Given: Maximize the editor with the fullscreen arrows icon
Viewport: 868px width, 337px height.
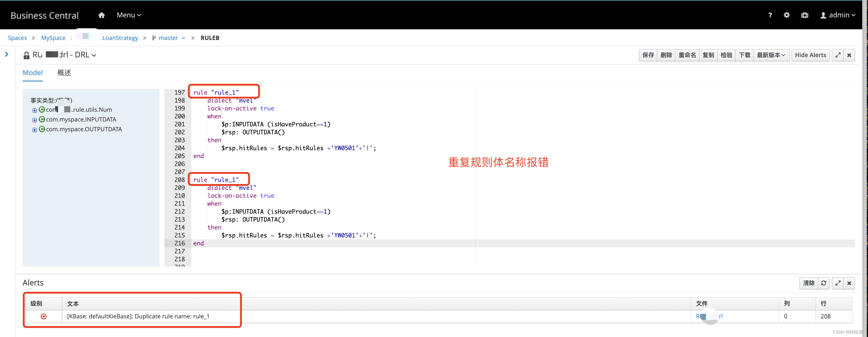Looking at the screenshot, I should (838, 55).
